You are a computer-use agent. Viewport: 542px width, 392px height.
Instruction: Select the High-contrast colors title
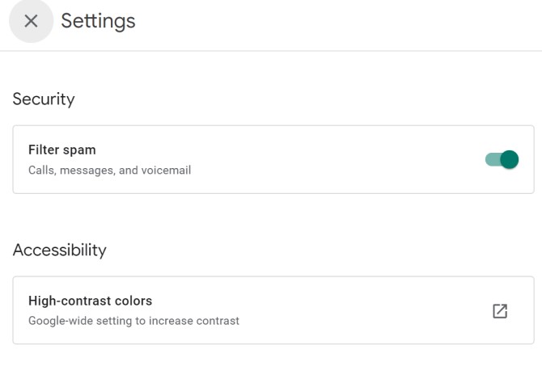[x=90, y=301]
